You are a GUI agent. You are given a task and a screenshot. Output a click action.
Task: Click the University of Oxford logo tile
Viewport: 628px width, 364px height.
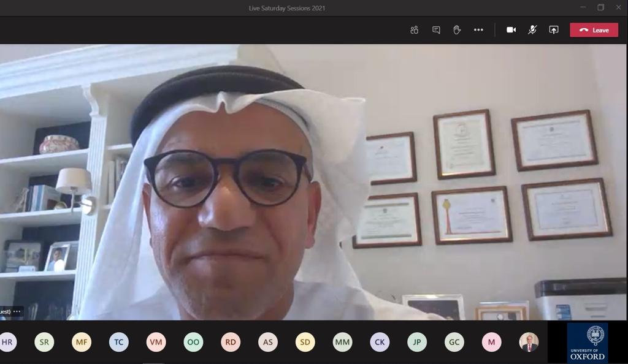[587, 343]
